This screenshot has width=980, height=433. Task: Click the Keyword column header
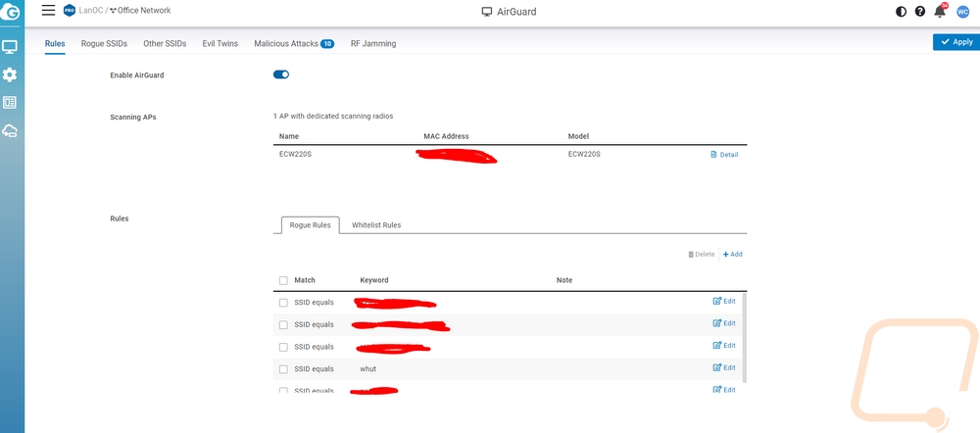[x=373, y=280]
